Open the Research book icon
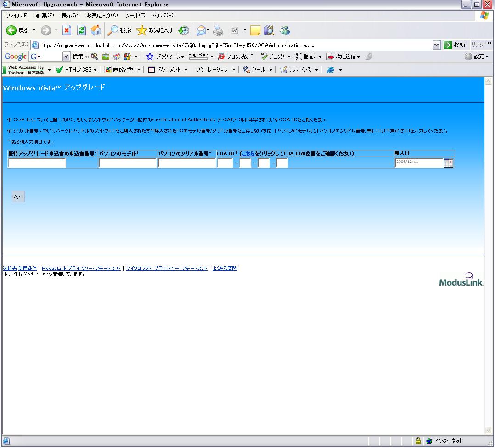Screen dimensions: 495x448 [269, 30]
